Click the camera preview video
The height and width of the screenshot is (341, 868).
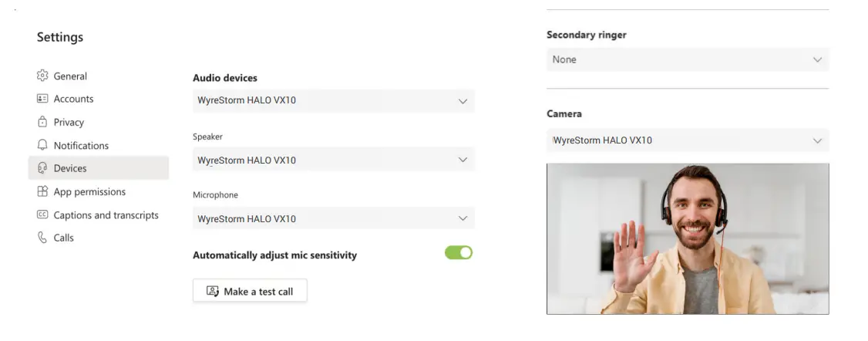click(687, 238)
